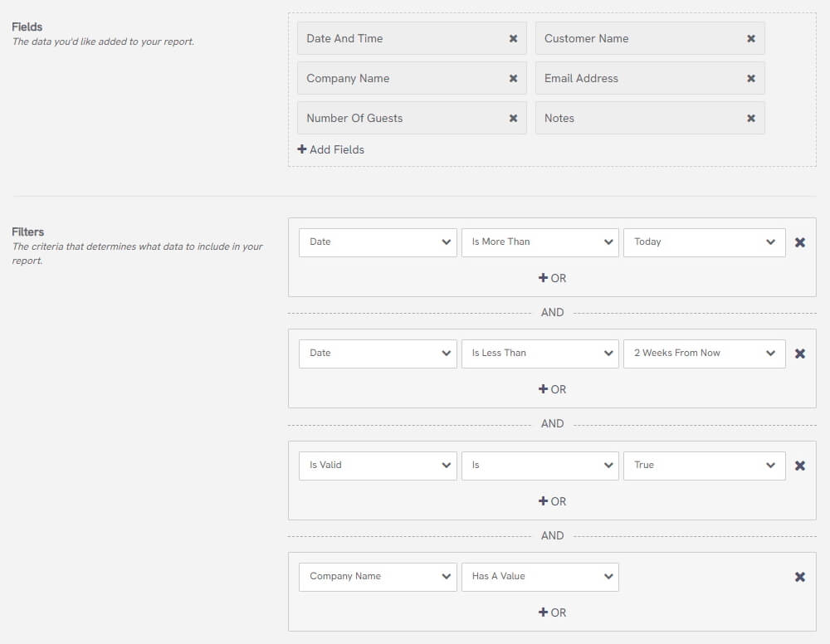Delete the Date Is More Than filter
Viewport: 830px width, 644px height.
(x=800, y=242)
